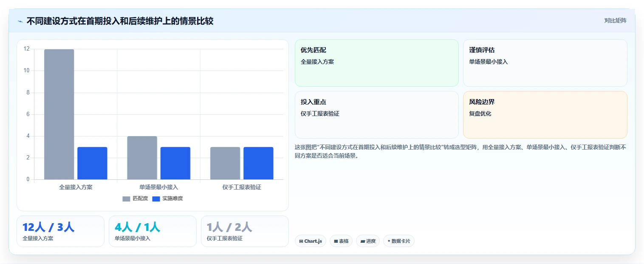Click the description paragraph starting with 这张图把
Screen dimensions: 644x264
[x=460, y=151]
